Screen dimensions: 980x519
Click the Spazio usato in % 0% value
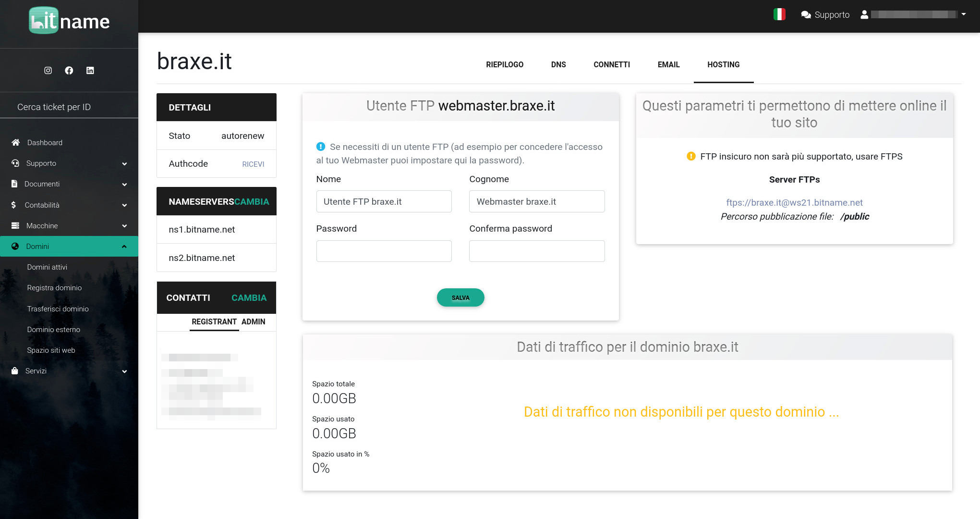point(321,468)
